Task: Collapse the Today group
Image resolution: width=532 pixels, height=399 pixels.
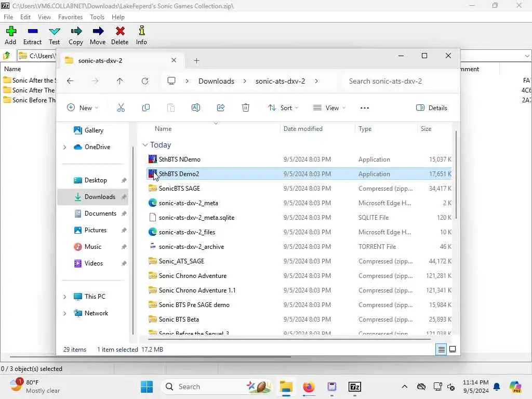Action: (x=145, y=145)
